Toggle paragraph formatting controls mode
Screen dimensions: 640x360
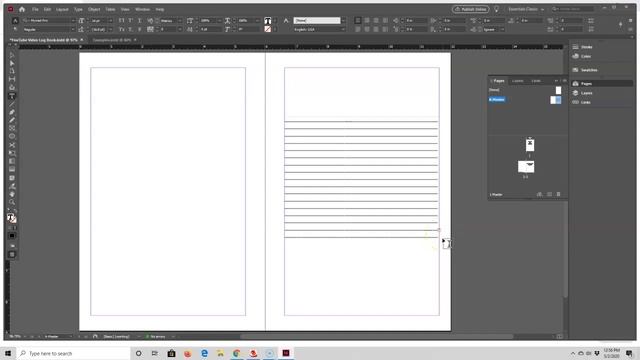click(x=15, y=29)
